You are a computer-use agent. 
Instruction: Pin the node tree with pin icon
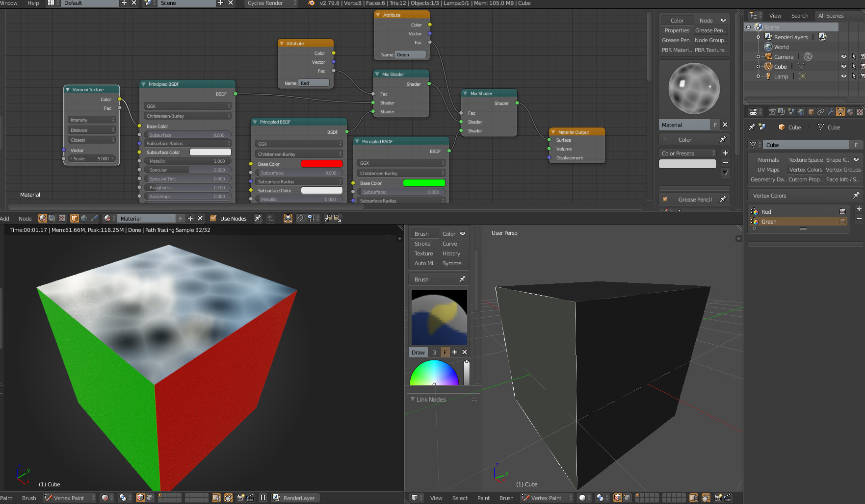(x=258, y=218)
